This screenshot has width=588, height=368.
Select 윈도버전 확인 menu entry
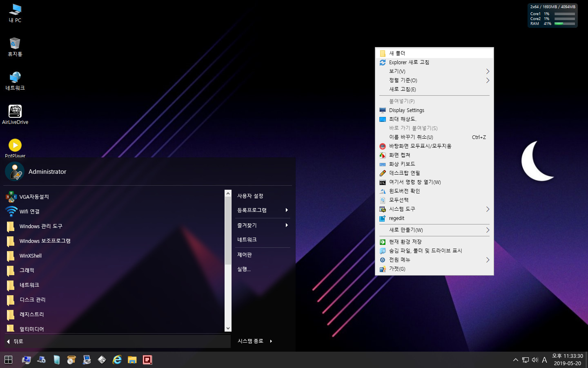click(434, 191)
